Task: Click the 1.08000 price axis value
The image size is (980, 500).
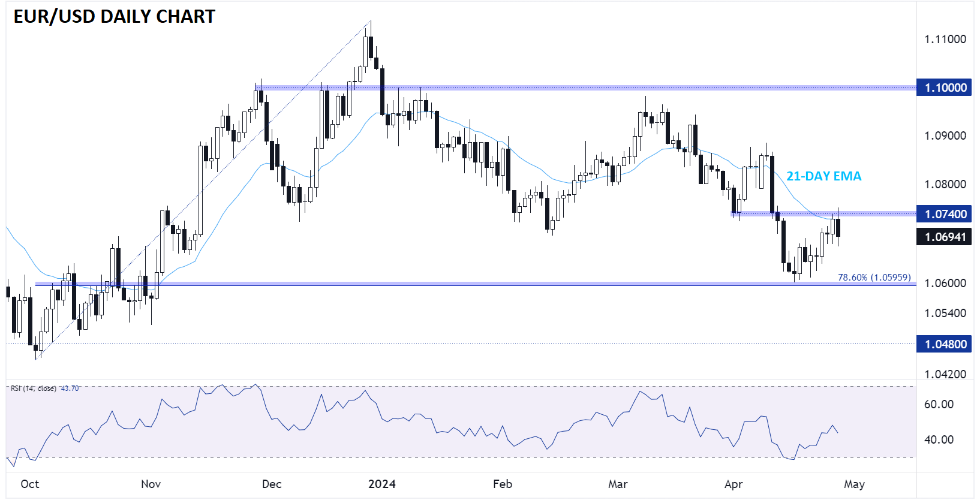Action: 945,185
